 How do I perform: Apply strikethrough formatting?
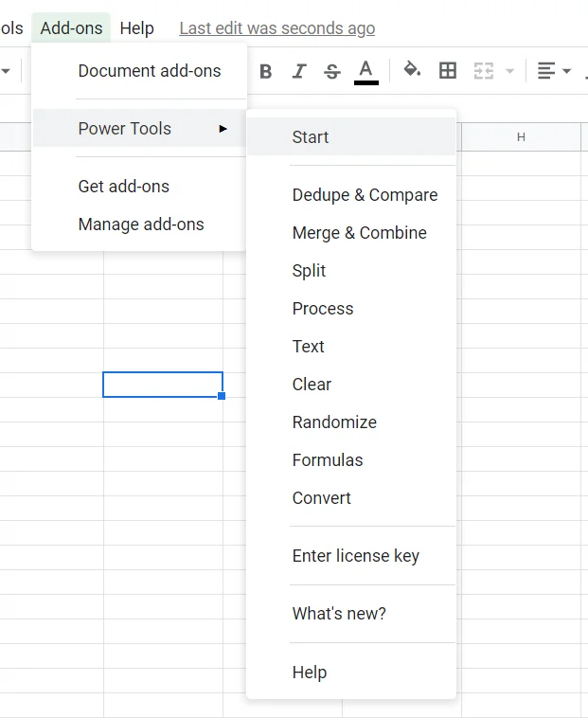coord(332,71)
